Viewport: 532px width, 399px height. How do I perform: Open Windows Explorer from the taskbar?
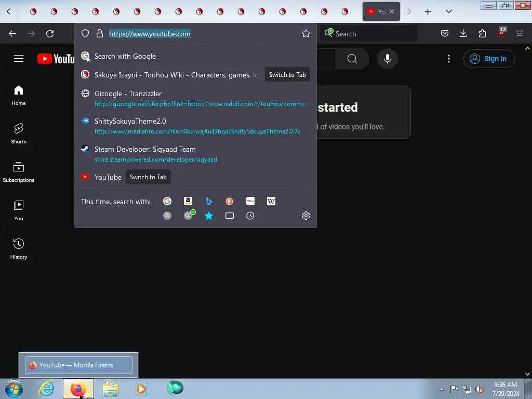111,389
